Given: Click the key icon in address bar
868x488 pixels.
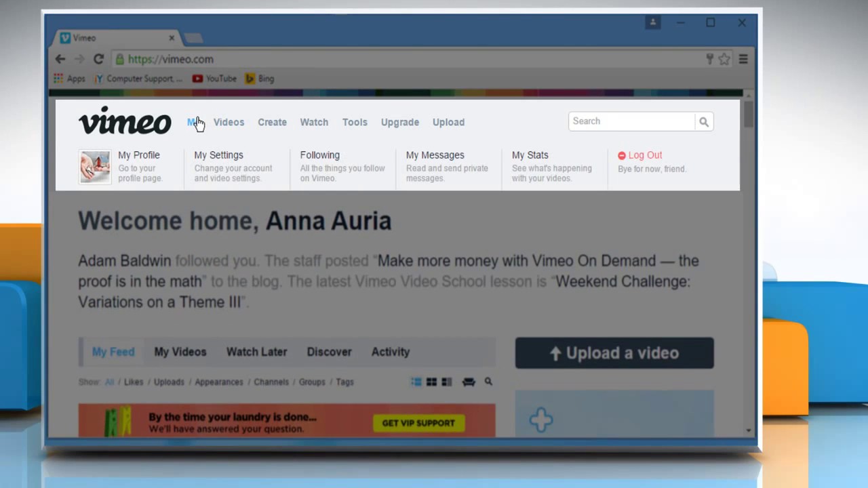Looking at the screenshot, I should [x=710, y=60].
